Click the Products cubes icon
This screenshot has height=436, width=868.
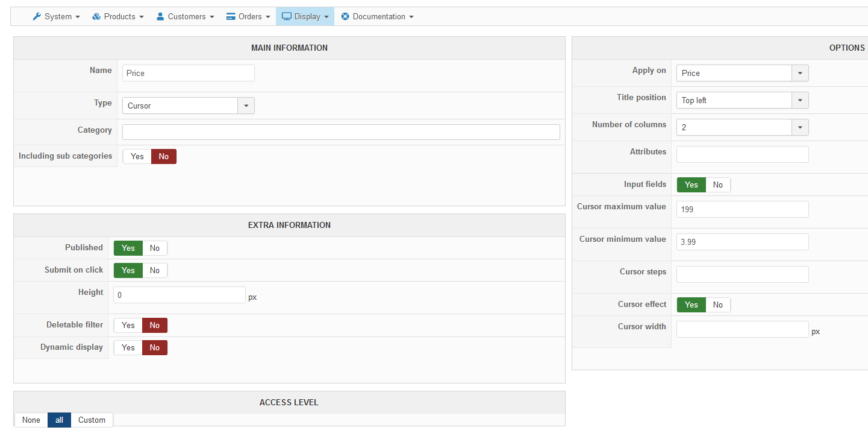96,17
